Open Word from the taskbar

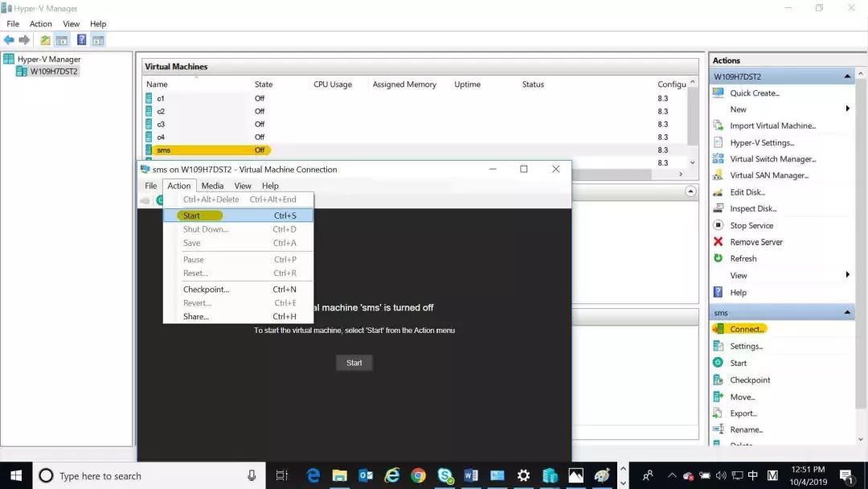pyautogui.click(x=471, y=475)
